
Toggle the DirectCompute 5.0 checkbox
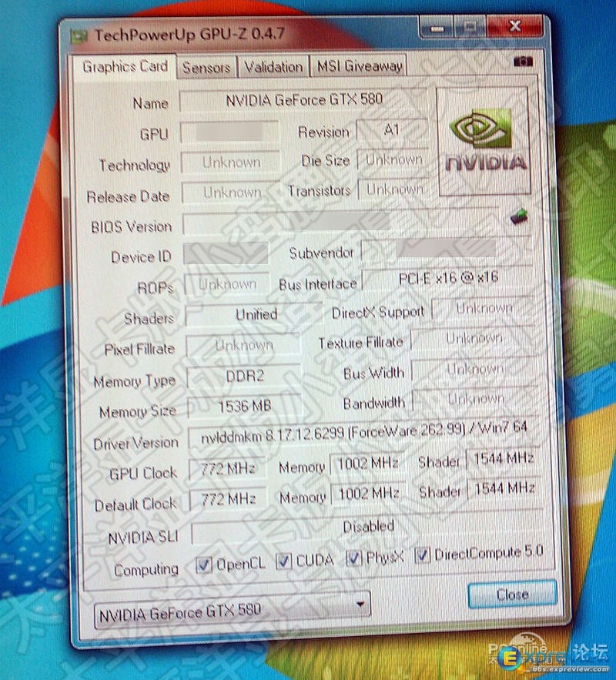click(x=422, y=554)
